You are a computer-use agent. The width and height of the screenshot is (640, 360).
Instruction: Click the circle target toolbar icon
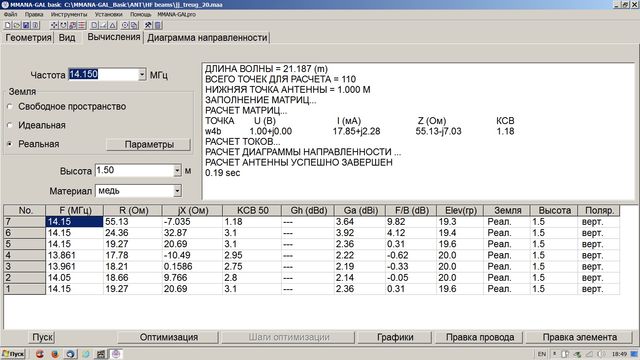[125, 25]
